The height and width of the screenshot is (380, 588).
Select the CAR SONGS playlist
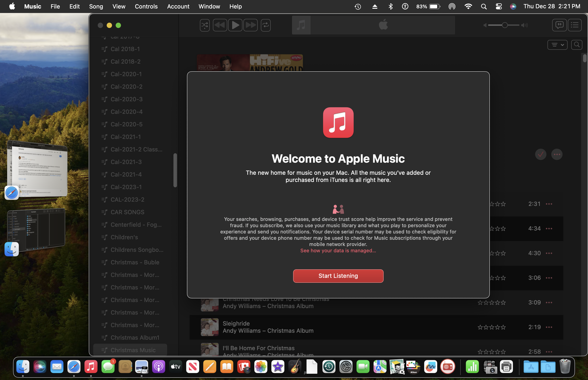pyautogui.click(x=127, y=212)
